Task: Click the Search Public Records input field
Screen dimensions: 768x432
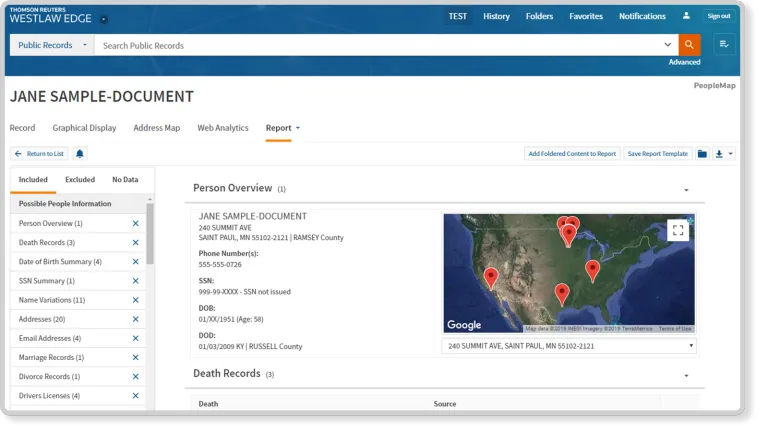Action: [x=380, y=45]
